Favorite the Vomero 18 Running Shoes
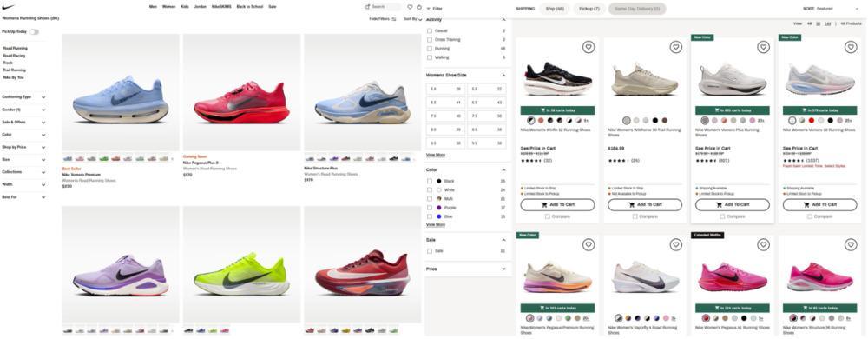This screenshot has width=868, height=339. [851, 47]
